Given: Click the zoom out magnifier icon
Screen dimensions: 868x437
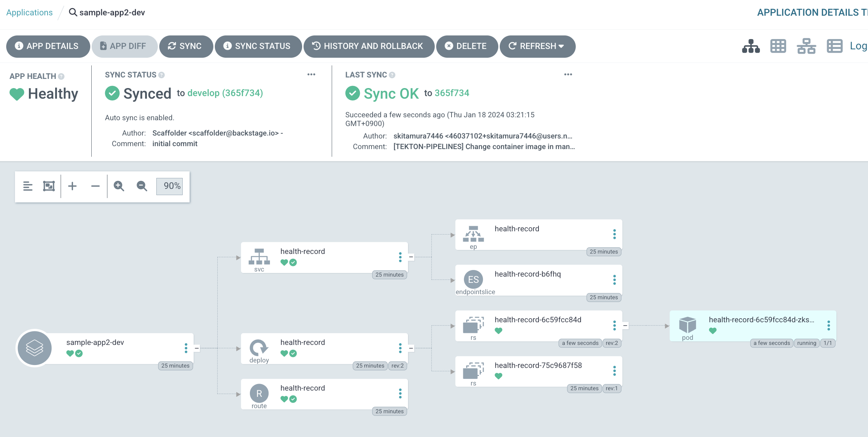Looking at the screenshot, I should tap(142, 186).
